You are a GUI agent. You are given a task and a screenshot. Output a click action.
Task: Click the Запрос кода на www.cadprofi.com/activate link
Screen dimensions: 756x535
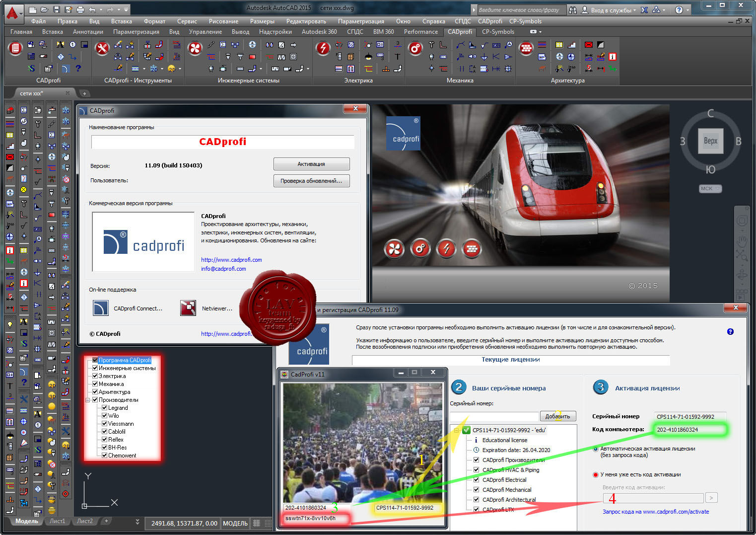click(x=656, y=512)
